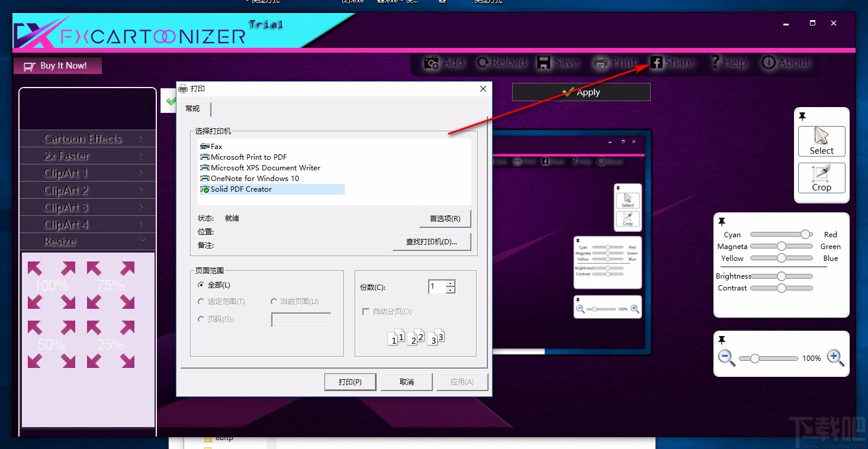
Task: Expand the ClipArt 1 section
Action: (88, 173)
